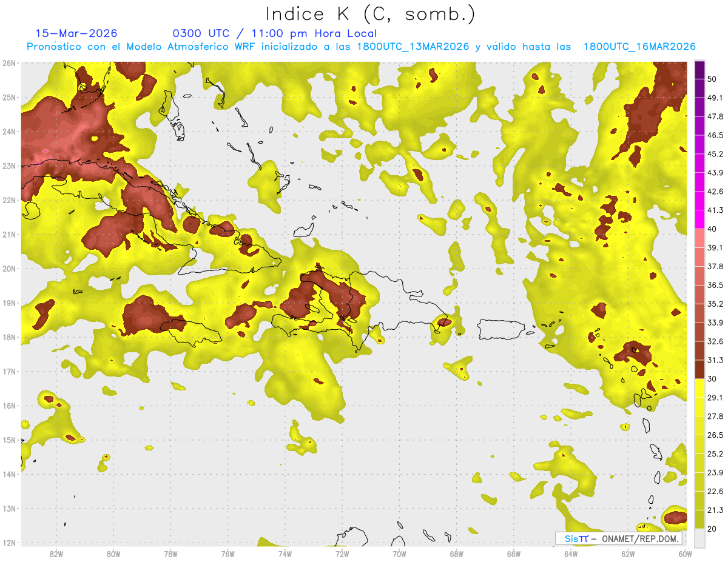Pick the magenta swatch between 40 and 41.3
The height and width of the screenshot is (562, 728).
pos(699,219)
